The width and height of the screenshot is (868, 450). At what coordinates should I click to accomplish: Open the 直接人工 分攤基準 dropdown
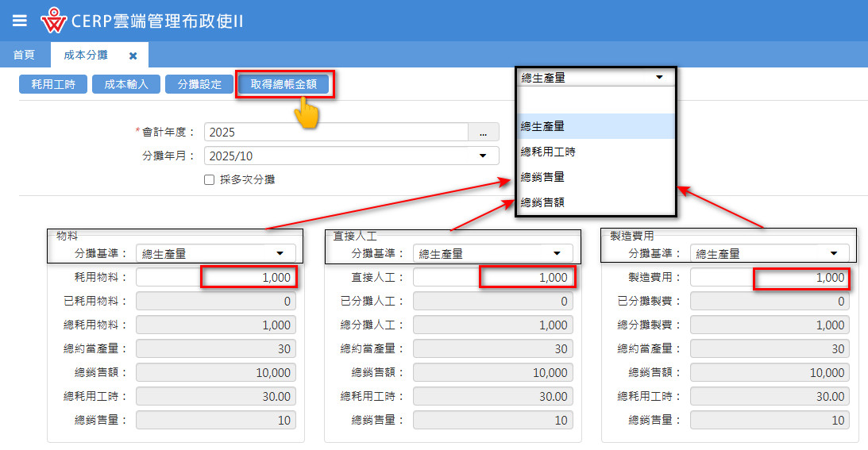[492, 253]
